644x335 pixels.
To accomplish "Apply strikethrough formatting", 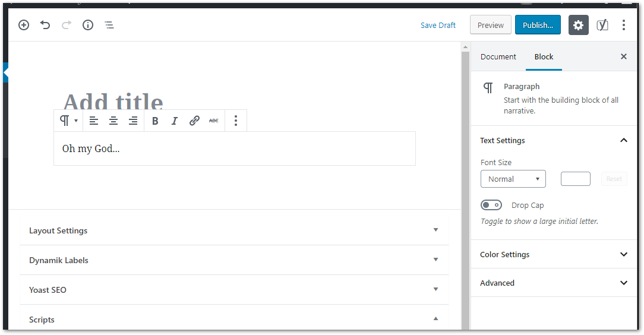I will (213, 121).
